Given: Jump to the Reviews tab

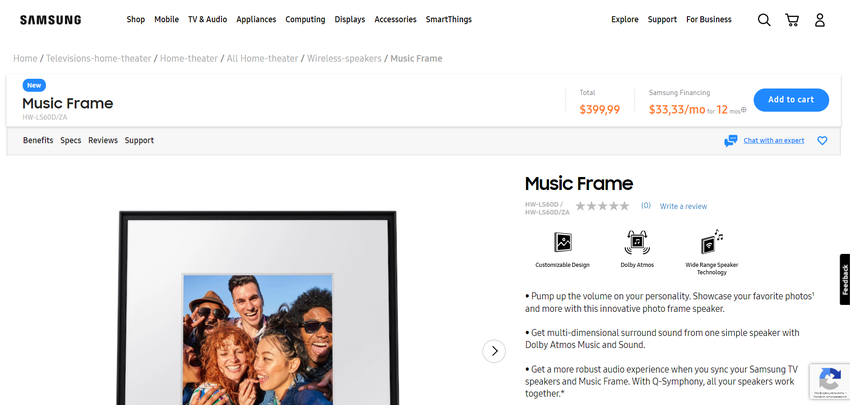Looking at the screenshot, I should [103, 141].
